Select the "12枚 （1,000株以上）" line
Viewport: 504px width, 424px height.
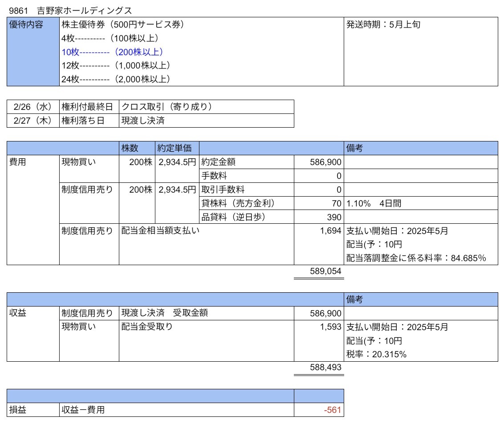click(116, 65)
